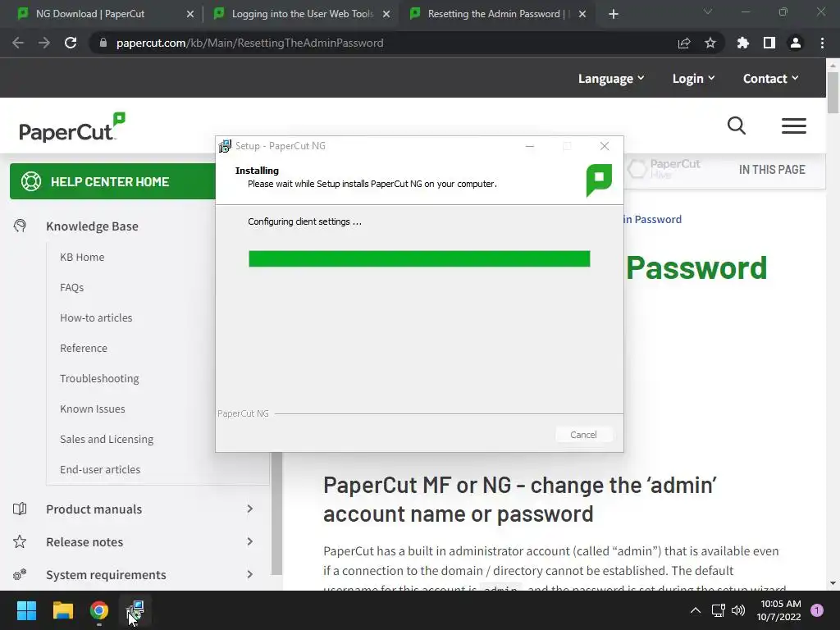Open the Troubleshooting link
Screen dimensions: 840x630
pos(99,379)
